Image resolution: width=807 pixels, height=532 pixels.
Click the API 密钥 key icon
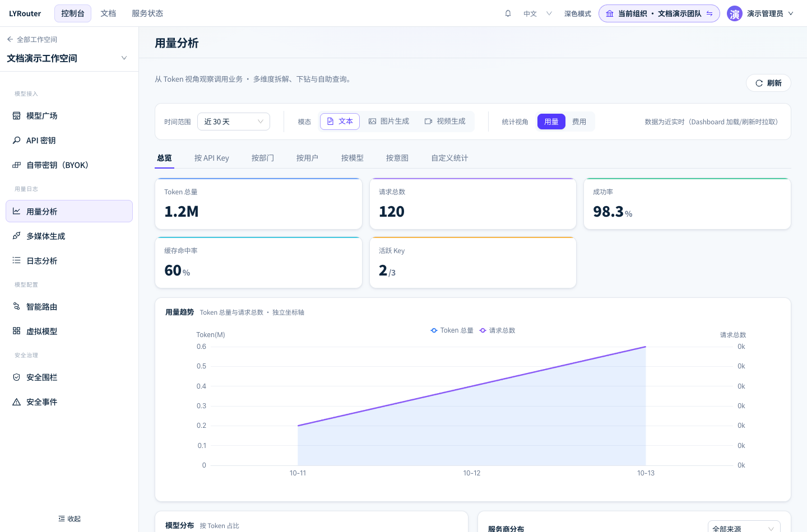coord(16,141)
